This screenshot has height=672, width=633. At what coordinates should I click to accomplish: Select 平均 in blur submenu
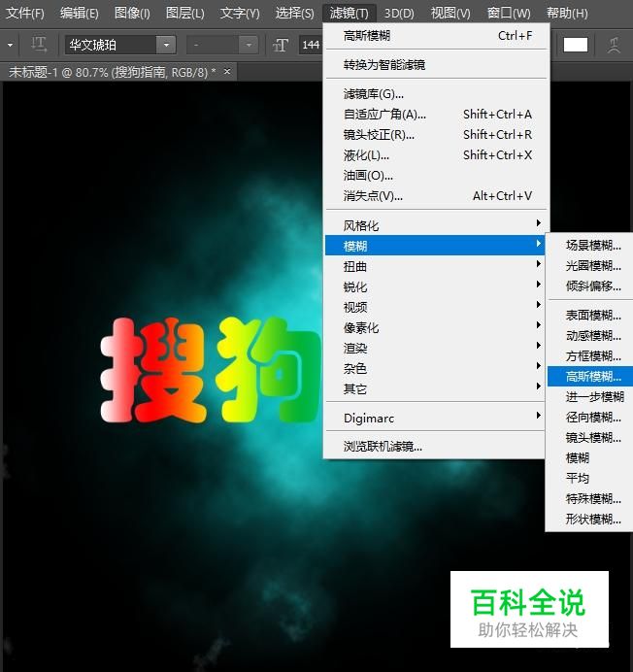pyautogui.click(x=590, y=478)
